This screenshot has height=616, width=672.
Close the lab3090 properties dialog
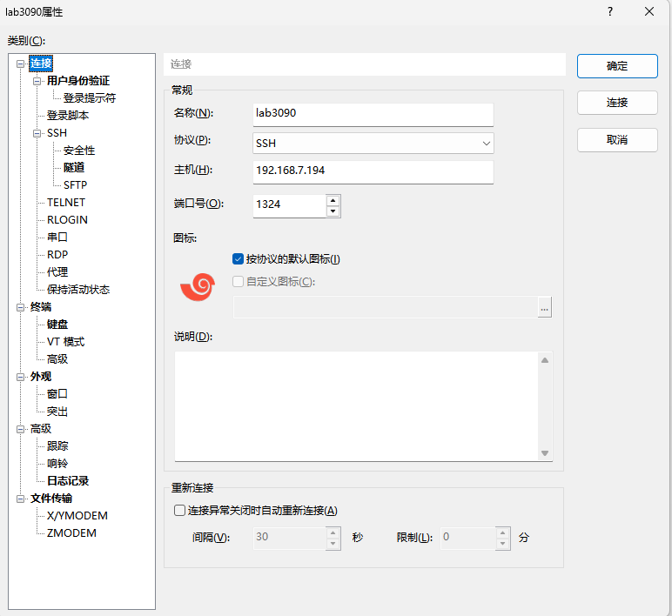pos(649,11)
